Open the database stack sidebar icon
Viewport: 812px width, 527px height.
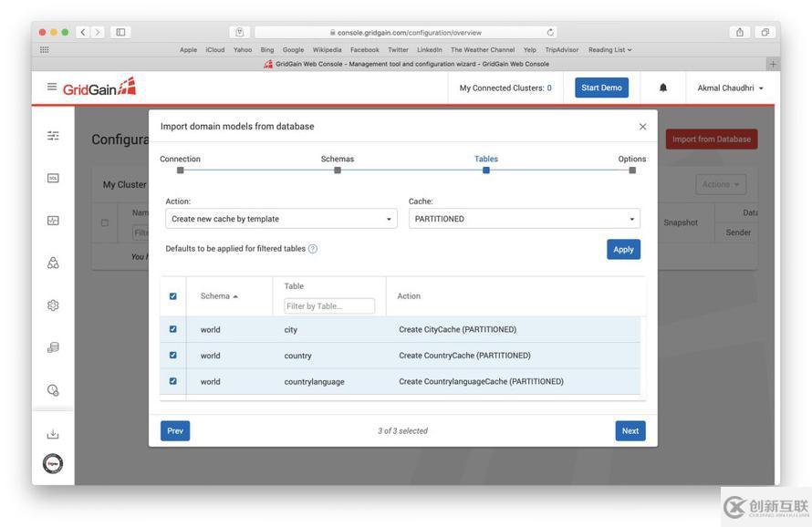[x=53, y=347]
